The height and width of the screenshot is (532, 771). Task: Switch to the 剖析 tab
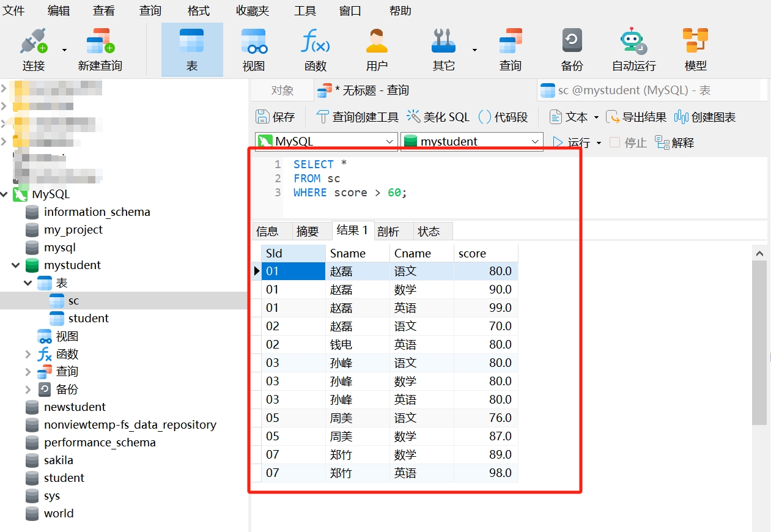click(x=388, y=231)
